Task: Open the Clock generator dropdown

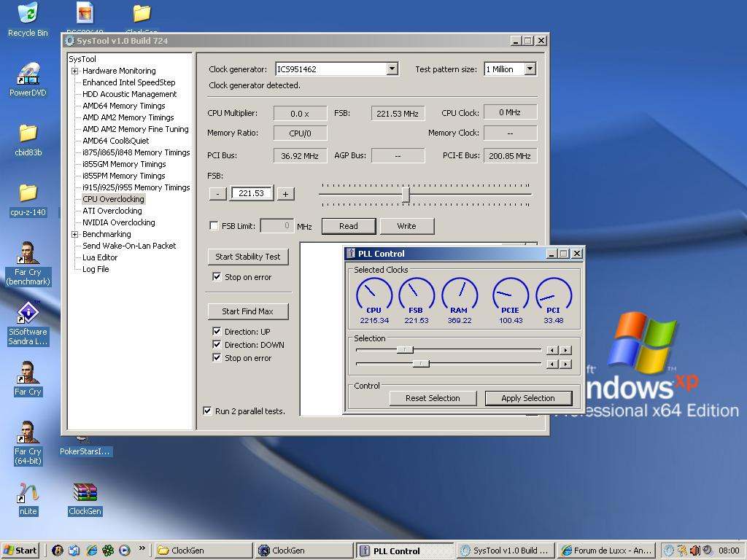Action: point(392,69)
